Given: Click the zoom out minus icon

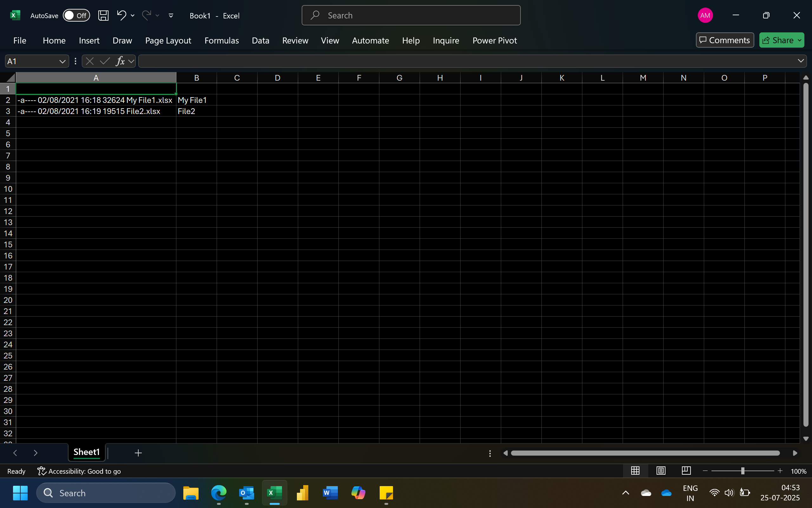Looking at the screenshot, I should [x=705, y=471].
